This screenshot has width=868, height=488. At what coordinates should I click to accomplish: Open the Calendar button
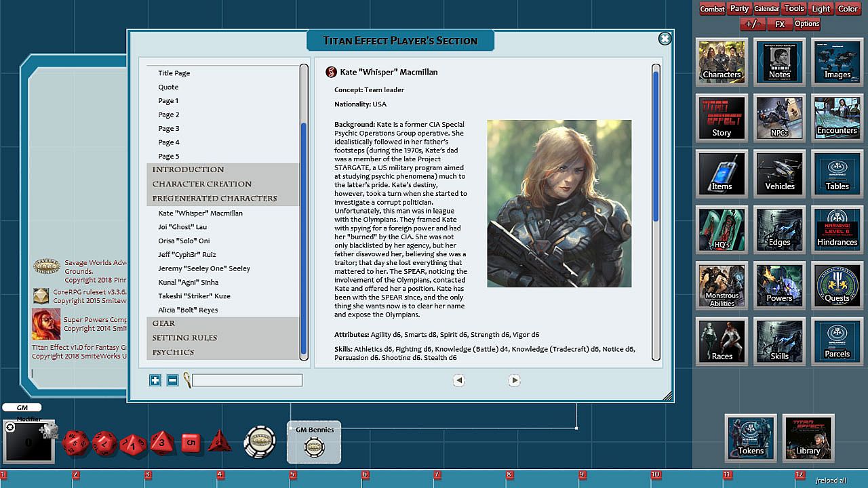click(767, 9)
